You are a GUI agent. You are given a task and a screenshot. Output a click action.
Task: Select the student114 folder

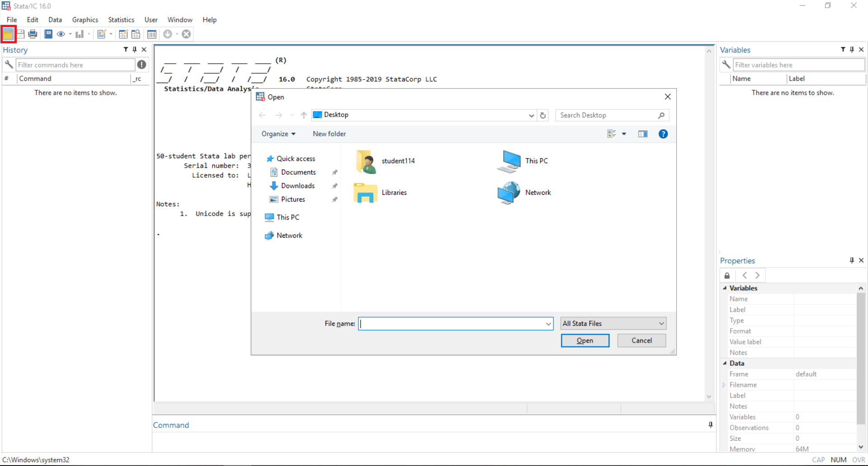click(385, 161)
